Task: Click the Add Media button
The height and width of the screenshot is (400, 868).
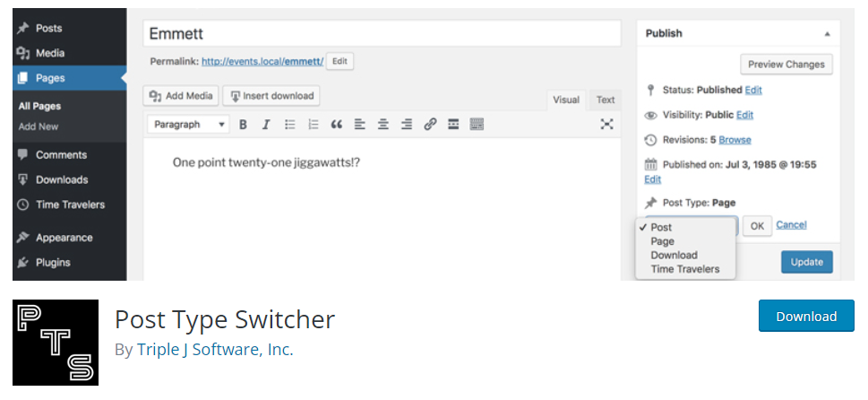Action: pos(181,96)
